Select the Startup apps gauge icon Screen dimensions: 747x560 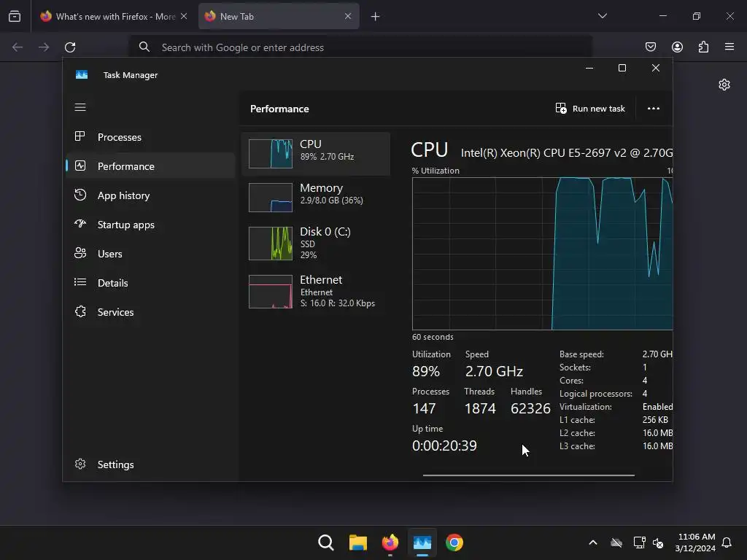80,224
